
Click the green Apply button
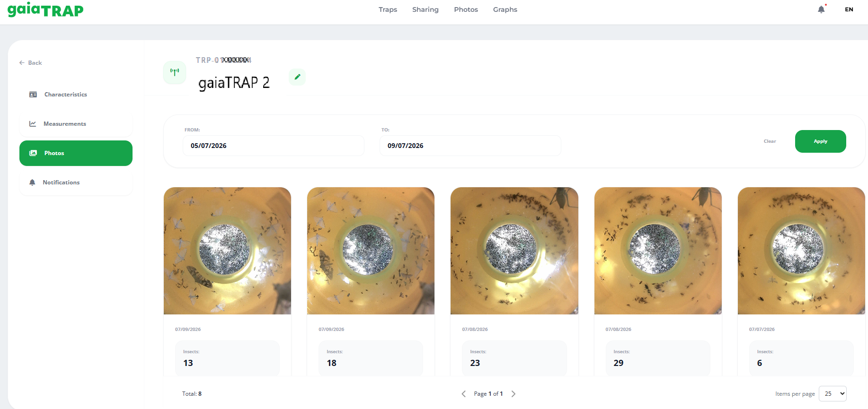click(x=820, y=141)
